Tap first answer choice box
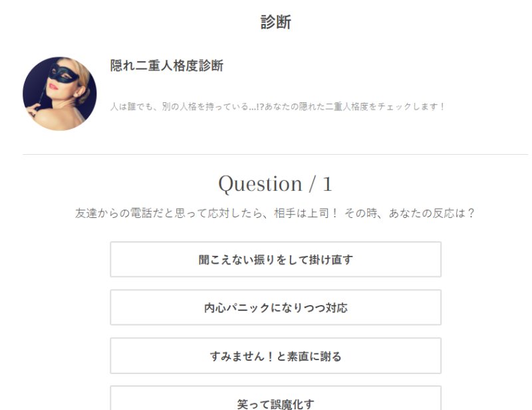The width and height of the screenshot is (532, 410). coord(275,259)
